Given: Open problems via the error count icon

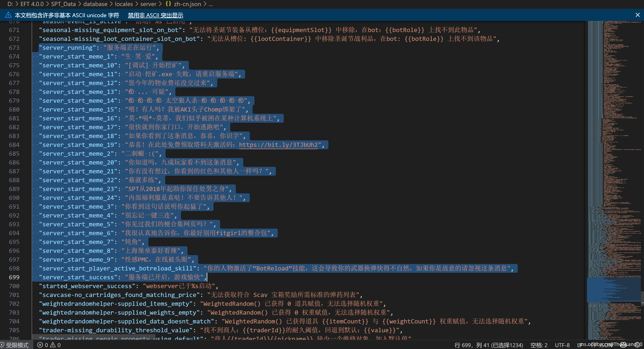Looking at the screenshot, I should pos(40,345).
